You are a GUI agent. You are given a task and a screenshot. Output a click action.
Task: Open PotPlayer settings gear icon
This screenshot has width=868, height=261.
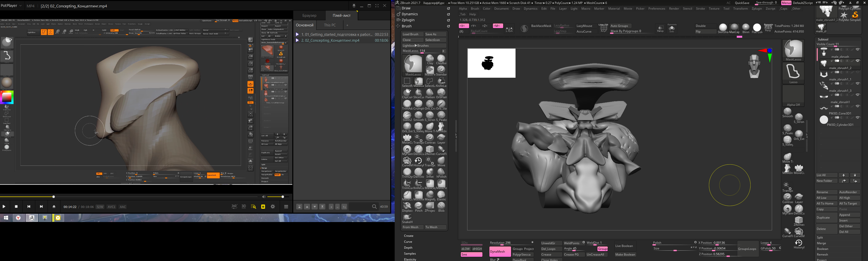(273, 207)
